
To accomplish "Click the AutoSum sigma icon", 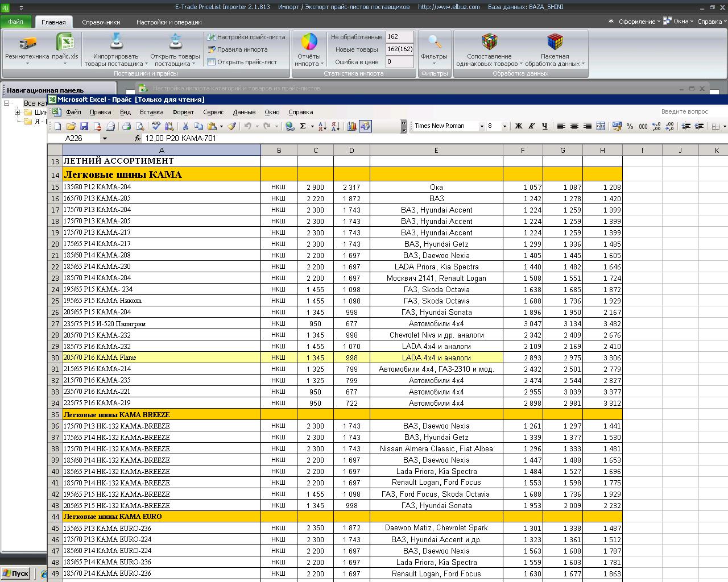I will [303, 126].
